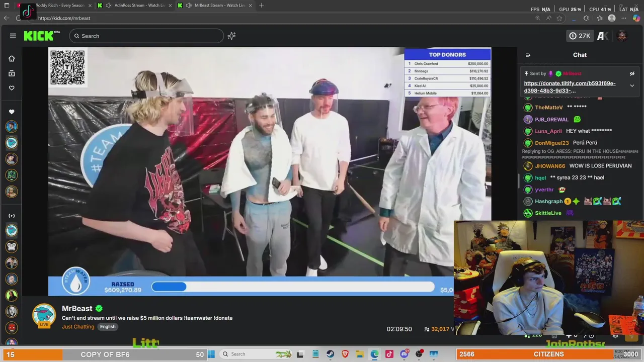Open the Home icon in the sidebar
Image resolution: width=644 pixels, height=362 pixels.
tap(12, 58)
